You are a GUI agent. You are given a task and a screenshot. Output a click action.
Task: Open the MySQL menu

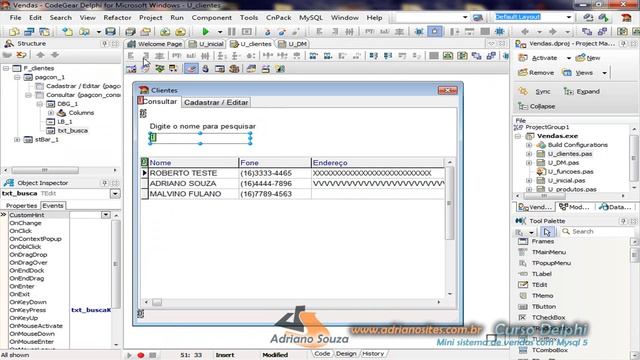pyautogui.click(x=311, y=18)
